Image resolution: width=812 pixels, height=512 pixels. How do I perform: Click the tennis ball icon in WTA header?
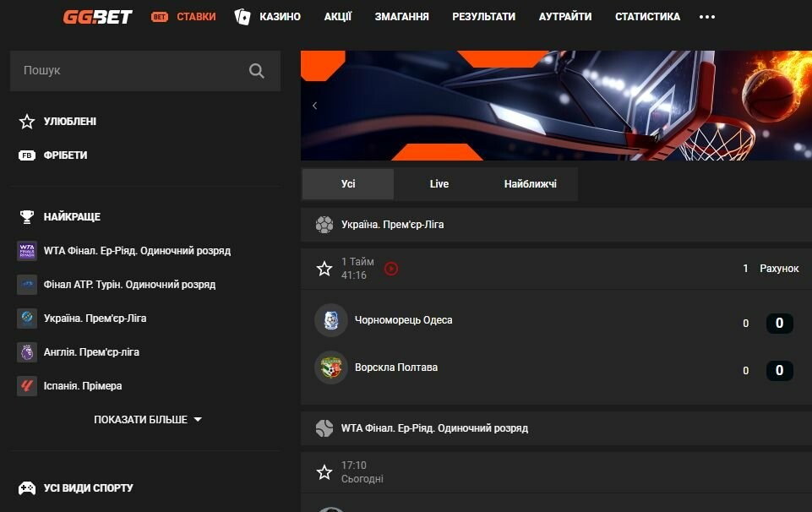pyautogui.click(x=324, y=428)
